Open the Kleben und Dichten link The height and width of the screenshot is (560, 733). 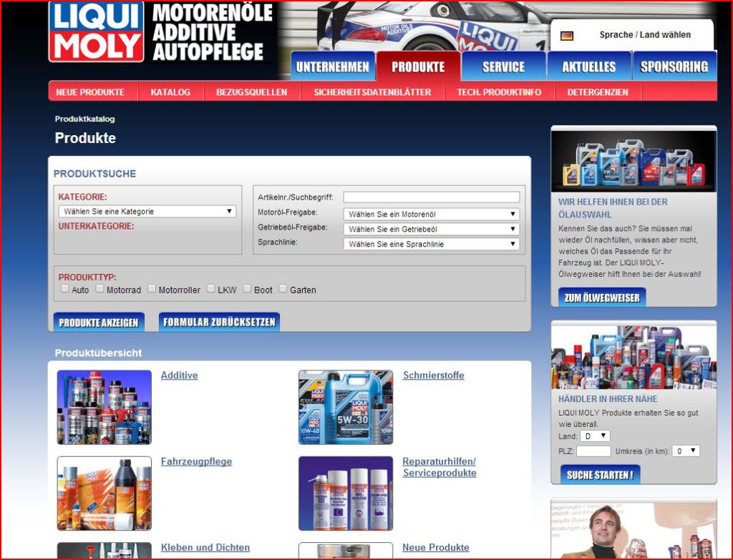(205, 547)
